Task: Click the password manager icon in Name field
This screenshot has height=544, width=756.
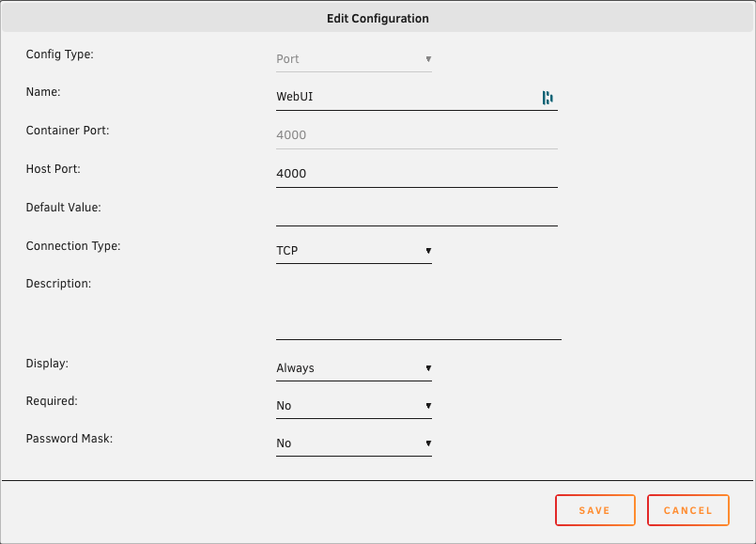Action: click(548, 98)
